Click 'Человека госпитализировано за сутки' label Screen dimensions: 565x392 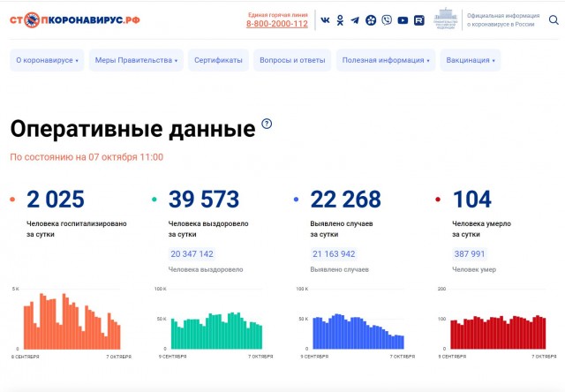tap(77, 229)
